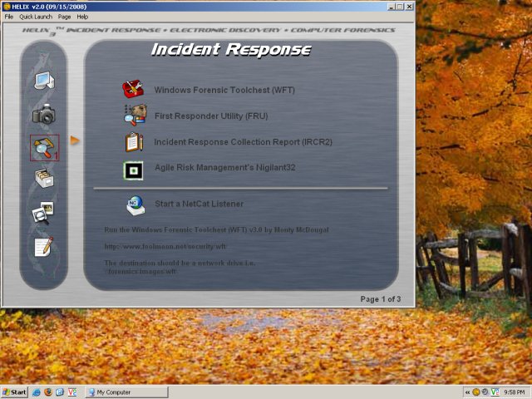Select the image scan magnifier icon in sidebar
Viewport: 532px width, 399px height.
coord(42,213)
